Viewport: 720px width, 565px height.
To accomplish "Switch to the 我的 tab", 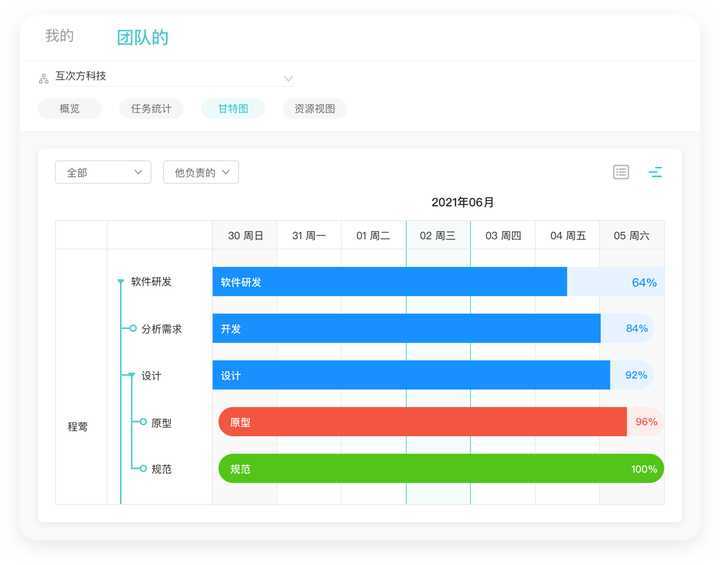I will pyautogui.click(x=59, y=36).
